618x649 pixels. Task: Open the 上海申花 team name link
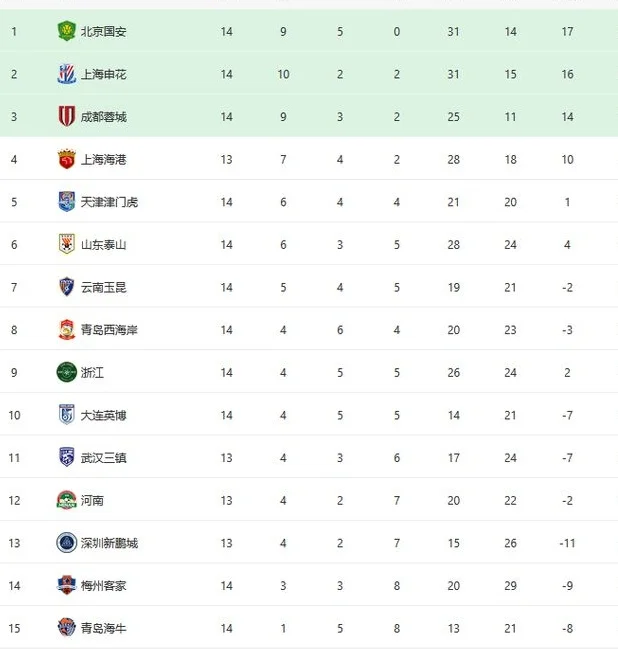pos(103,74)
